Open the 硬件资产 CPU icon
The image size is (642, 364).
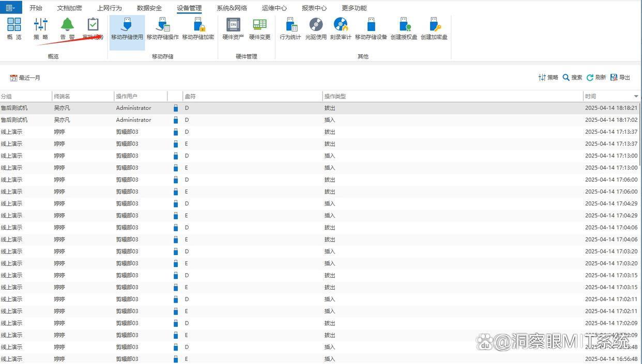pos(233,29)
